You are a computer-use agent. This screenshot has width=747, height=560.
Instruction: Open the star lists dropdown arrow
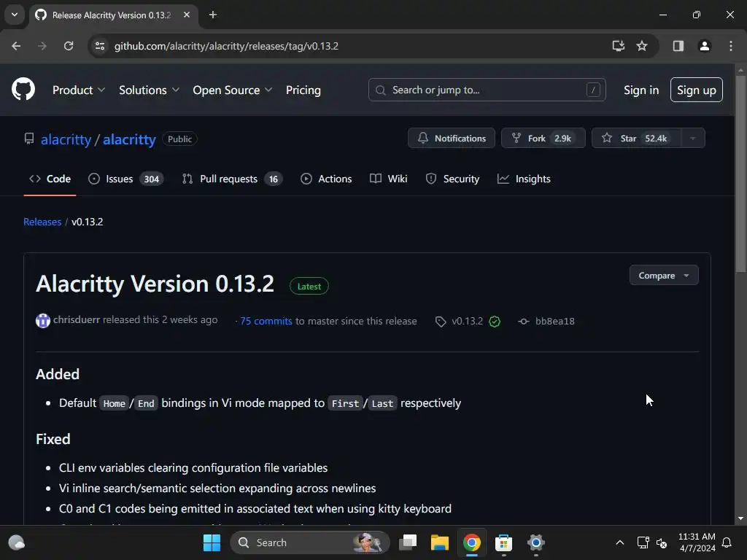[693, 138]
